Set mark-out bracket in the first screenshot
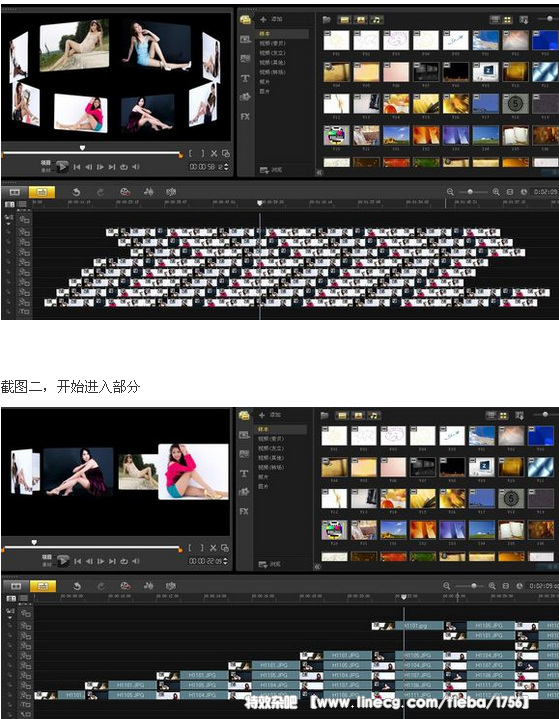 (x=202, y=154)
